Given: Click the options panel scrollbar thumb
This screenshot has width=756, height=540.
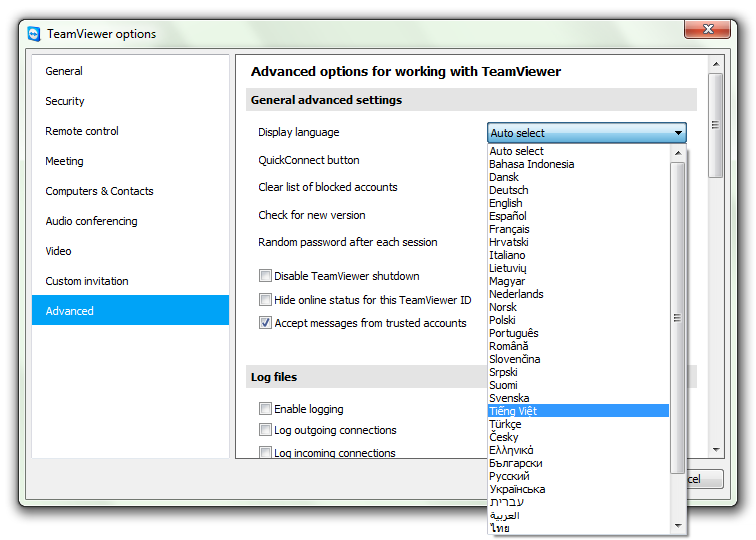Looking at the screenshot, I should [716, 125].
